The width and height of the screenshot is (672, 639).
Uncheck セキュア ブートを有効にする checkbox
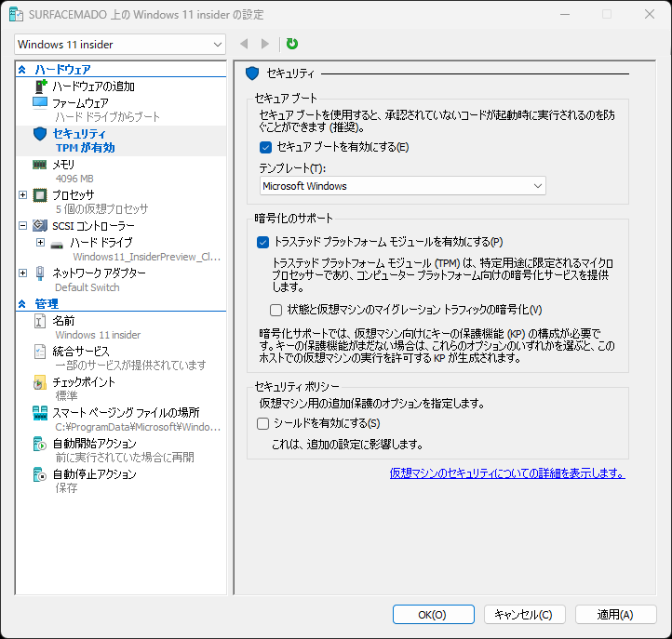265,148
